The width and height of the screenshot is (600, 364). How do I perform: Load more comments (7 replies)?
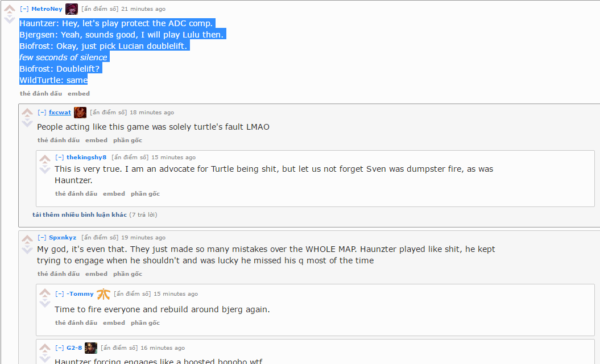(x=80, y=214)
